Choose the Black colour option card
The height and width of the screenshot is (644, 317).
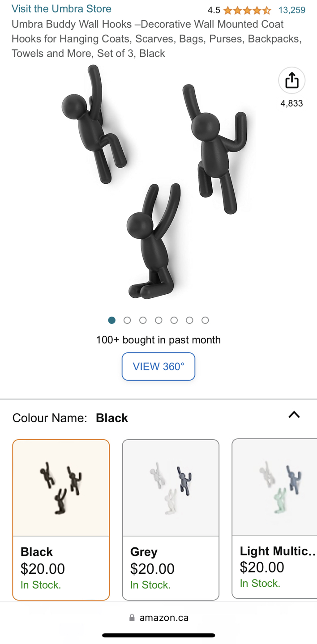tap(61, 520)
